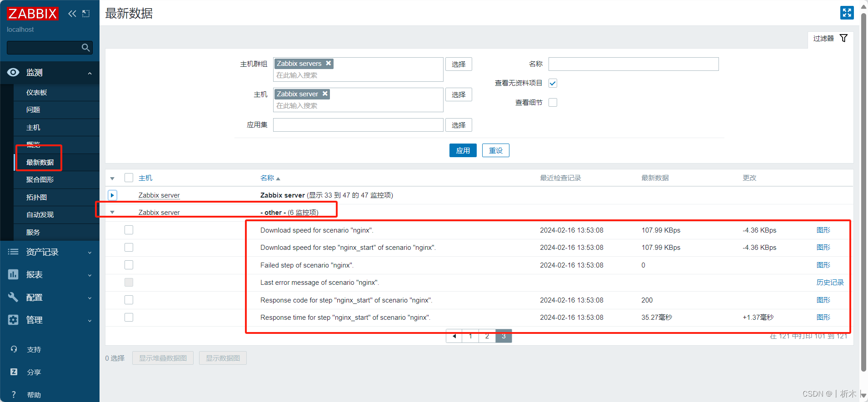Viewport: 868px width, 402px height.
Task: Go to page 1 in pagination
Action: pyautogui.click(x=470, y=336)
